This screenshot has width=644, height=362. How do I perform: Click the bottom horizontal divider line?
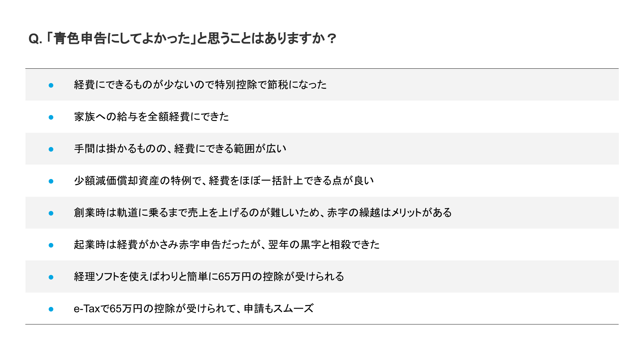[x=322, y=324]
